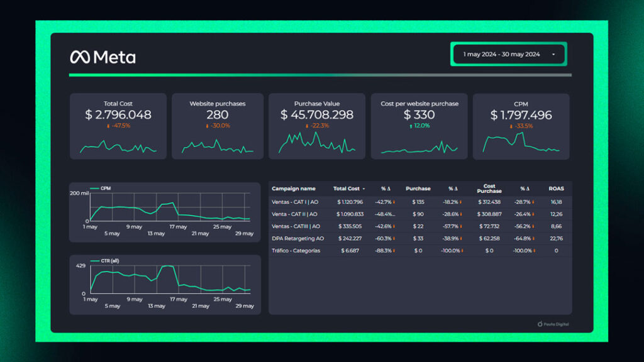The image size is (644, 362).
Task: Select the Ventas - CAT I | AO row
Action: tap(294, 202)
